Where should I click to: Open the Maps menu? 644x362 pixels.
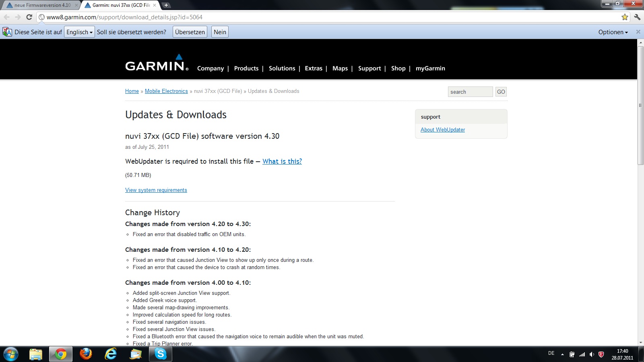click(x=340, y=68)
